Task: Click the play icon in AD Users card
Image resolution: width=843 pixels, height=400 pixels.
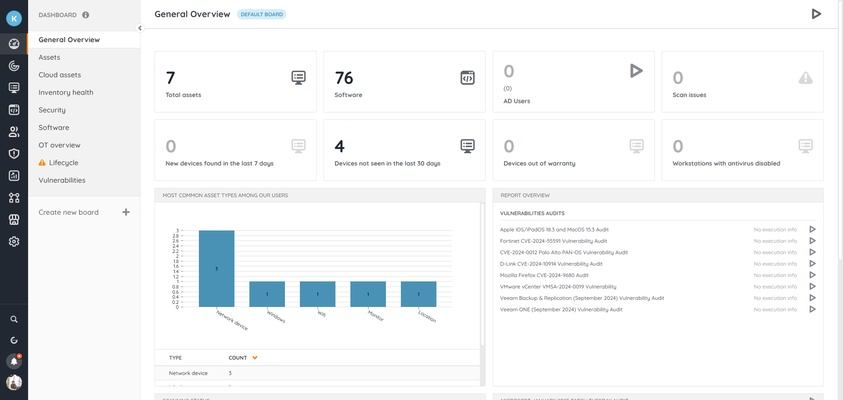Action: tap(635, 71)
